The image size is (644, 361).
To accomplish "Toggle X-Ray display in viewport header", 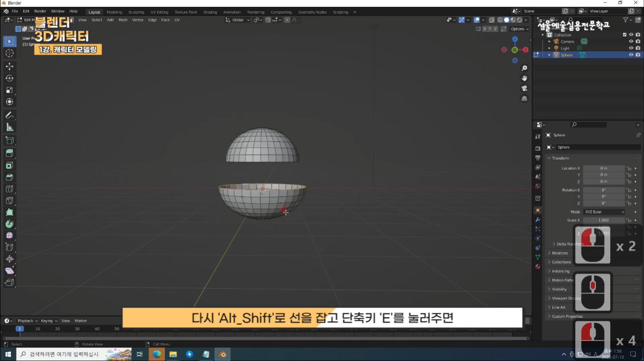I will pyautogui.click(x=491, y=20).
